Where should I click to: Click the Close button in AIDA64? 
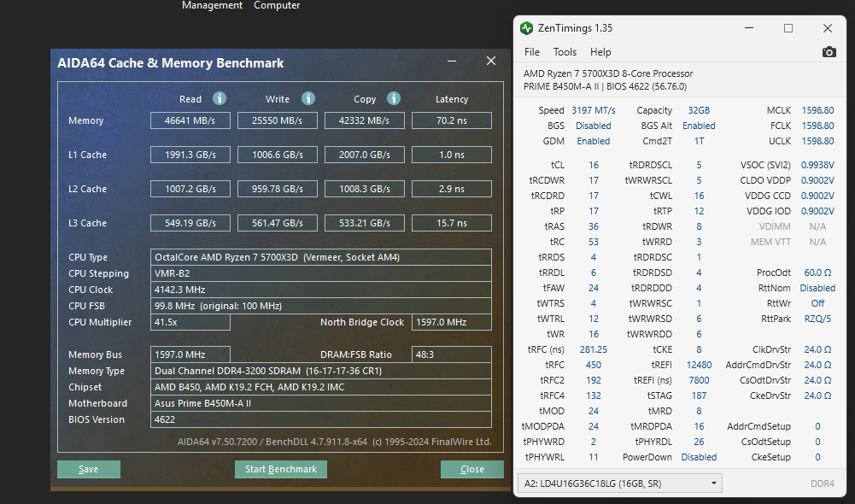click(x=471, y=469)
